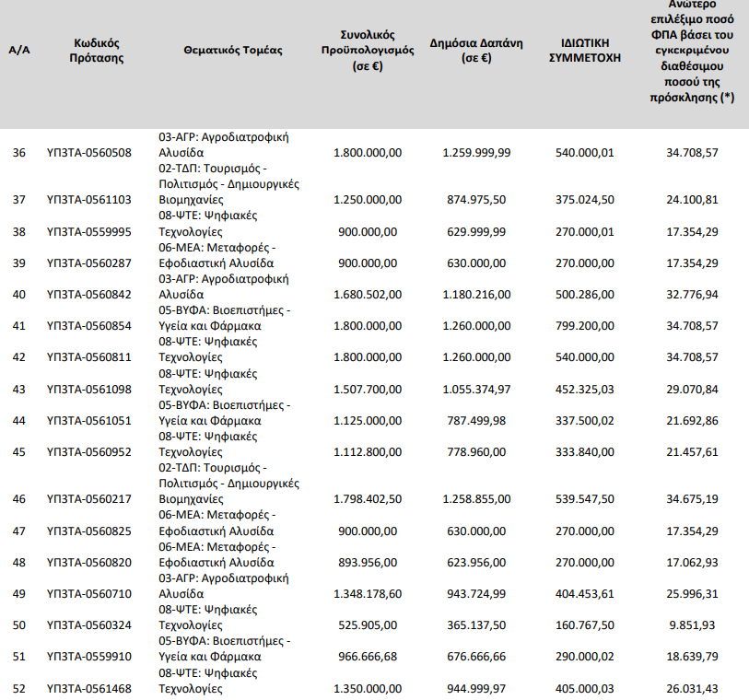Select the VAT amount 9.851,93
The image size is (749, 700).
pos(696,625)
